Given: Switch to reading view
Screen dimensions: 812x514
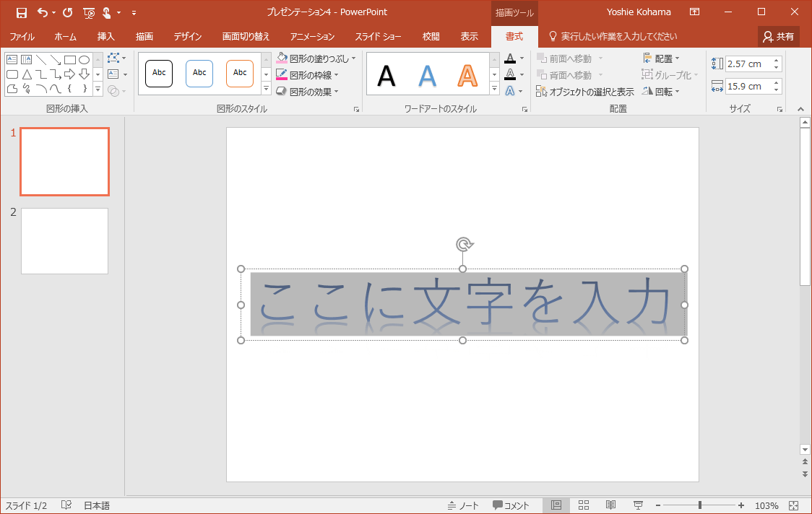Looking at the screenshot, I should click(x=610, y=505).
